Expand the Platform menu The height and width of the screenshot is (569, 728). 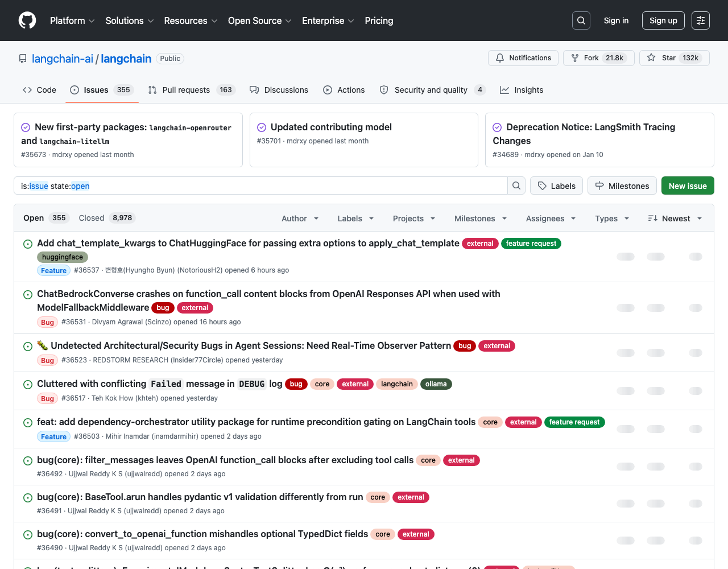[x=72, y=20]
